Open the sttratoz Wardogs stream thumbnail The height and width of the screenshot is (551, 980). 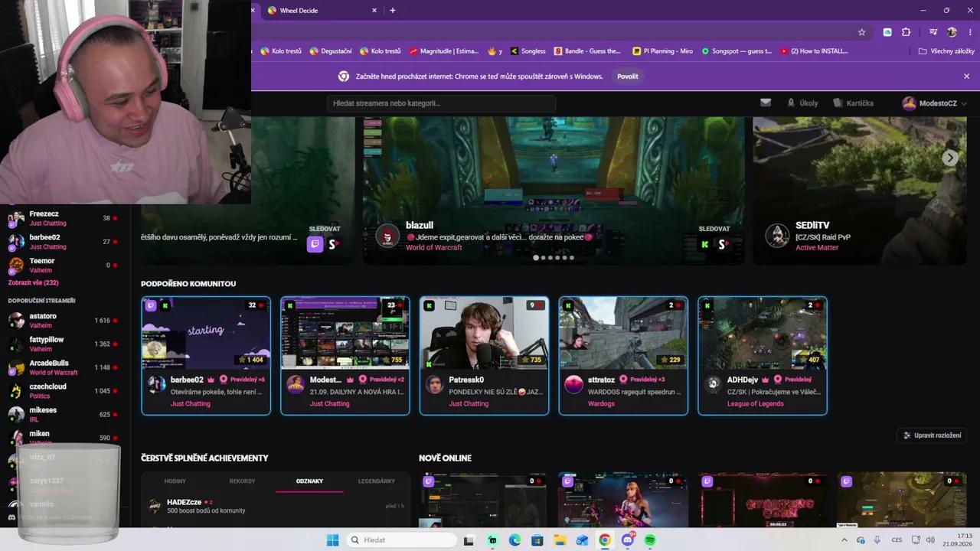click(623, 334)
